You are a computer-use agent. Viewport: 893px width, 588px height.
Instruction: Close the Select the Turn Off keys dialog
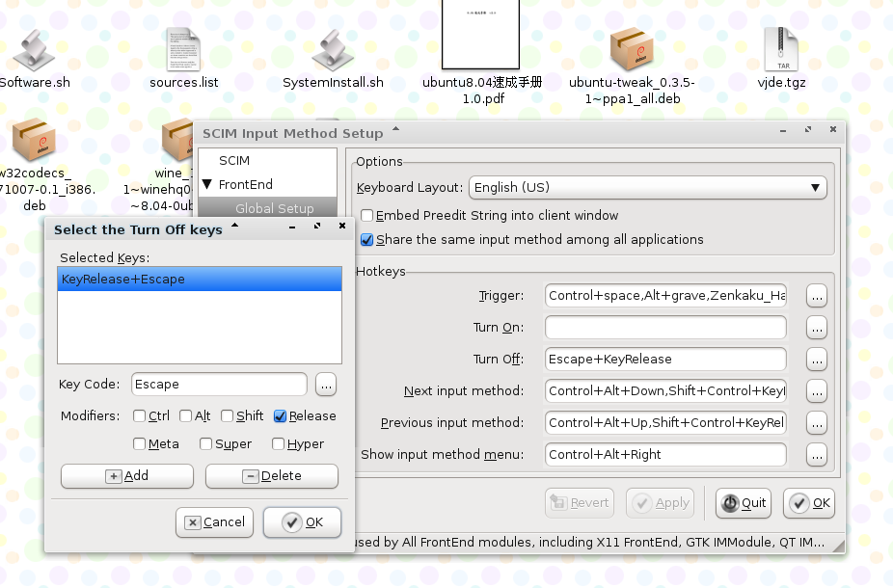(x=342, y=226)
